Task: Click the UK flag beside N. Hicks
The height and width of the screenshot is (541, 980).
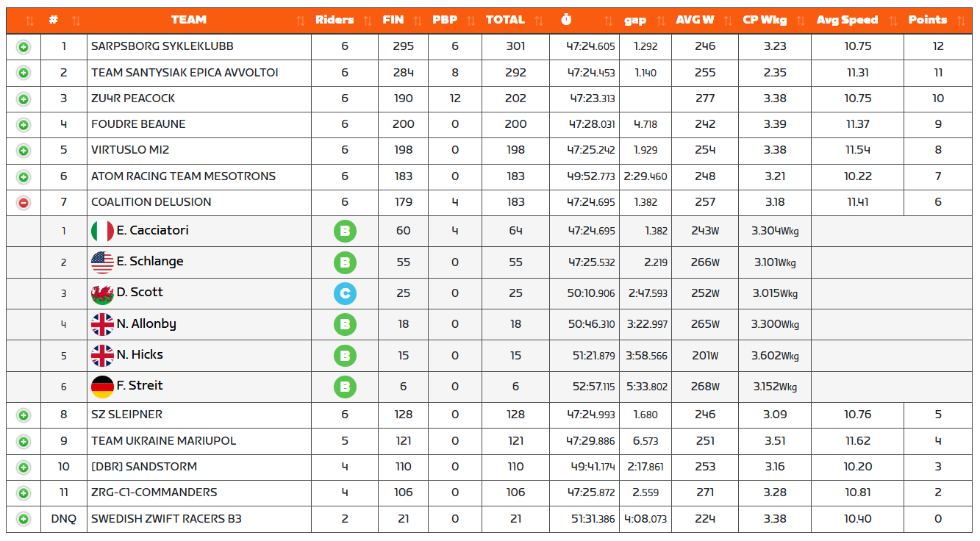Action: (102, 355)
